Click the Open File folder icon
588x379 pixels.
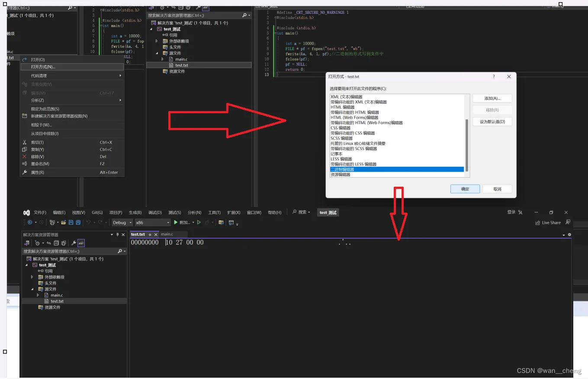(x=64, y=223)
